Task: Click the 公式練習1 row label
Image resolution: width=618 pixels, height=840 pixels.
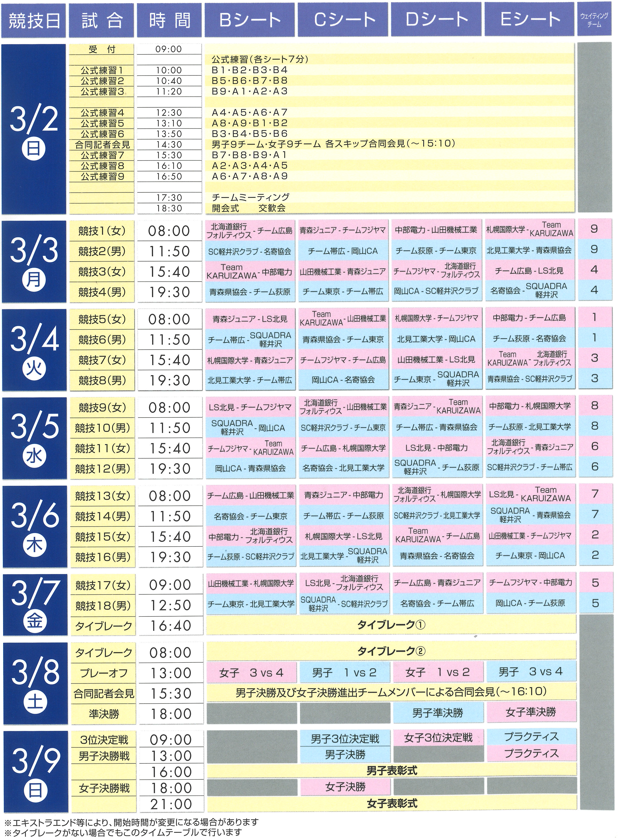Action: [x=102, y=70]
